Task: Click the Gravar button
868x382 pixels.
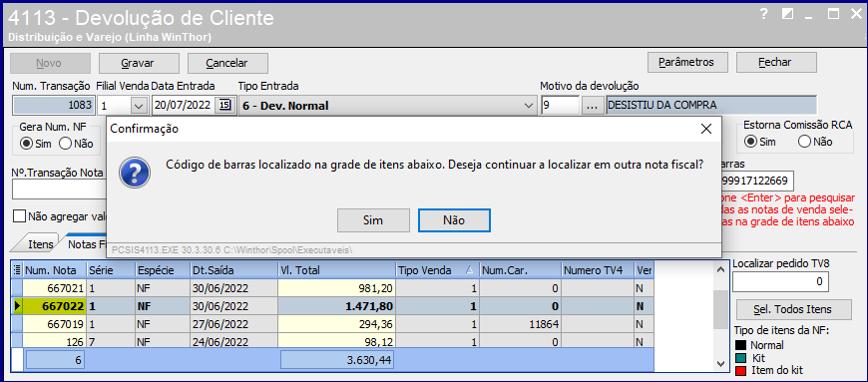Action: tap(138, 63)
